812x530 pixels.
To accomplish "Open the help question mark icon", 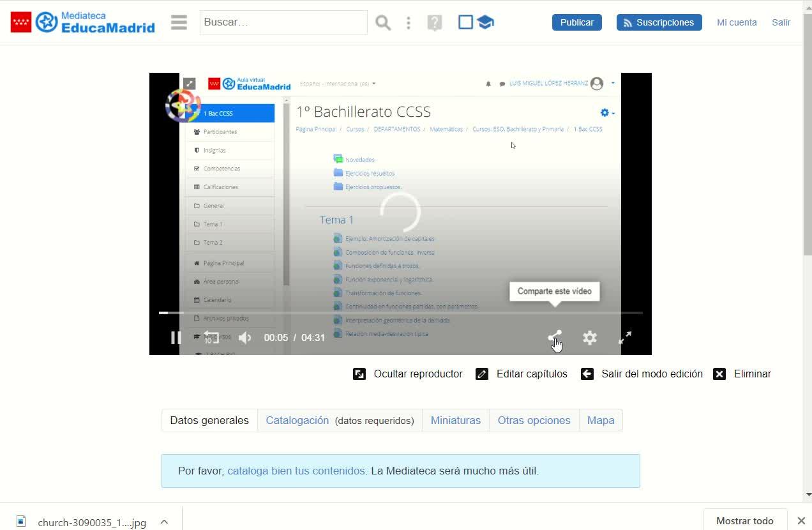I will pyautogui.click(x=435, y=23).
